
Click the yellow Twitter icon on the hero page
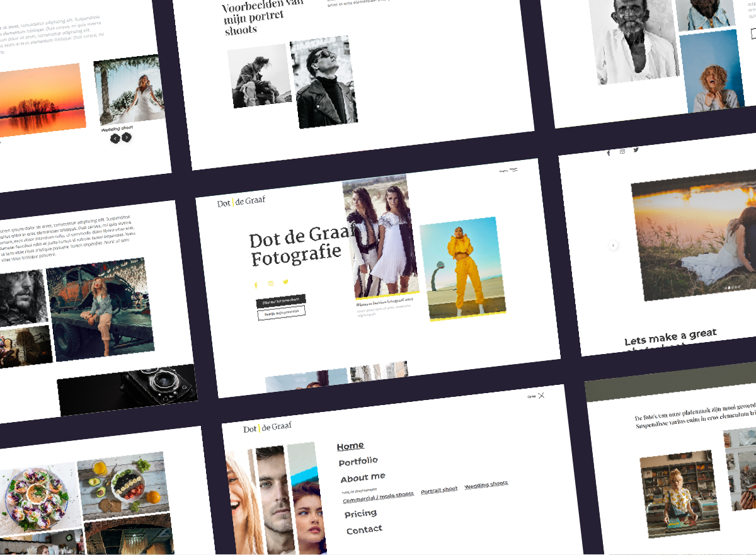pos(285,282)
